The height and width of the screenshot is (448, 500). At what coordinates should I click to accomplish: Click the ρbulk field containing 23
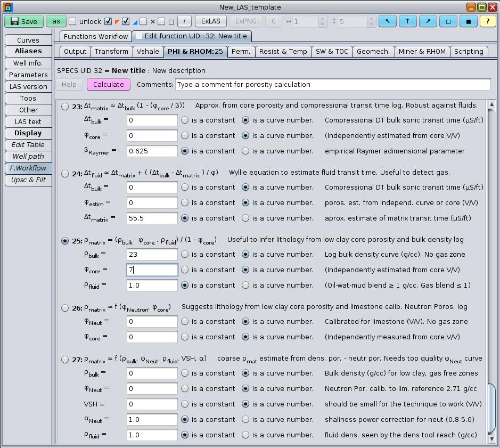[152, 254]
